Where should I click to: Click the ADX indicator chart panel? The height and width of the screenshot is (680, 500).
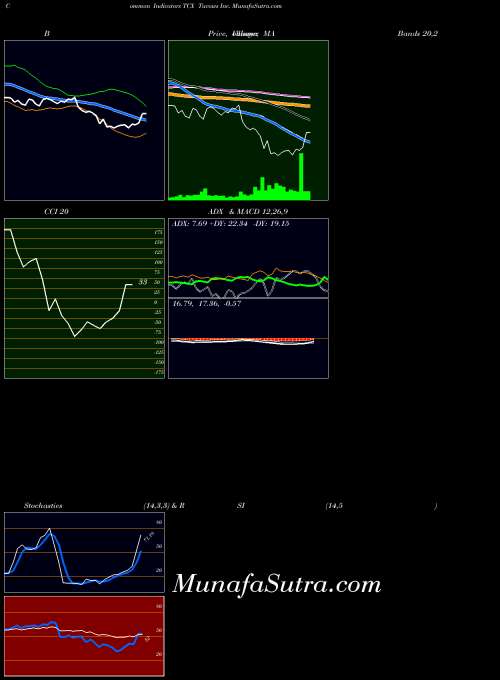click(248, 258)
